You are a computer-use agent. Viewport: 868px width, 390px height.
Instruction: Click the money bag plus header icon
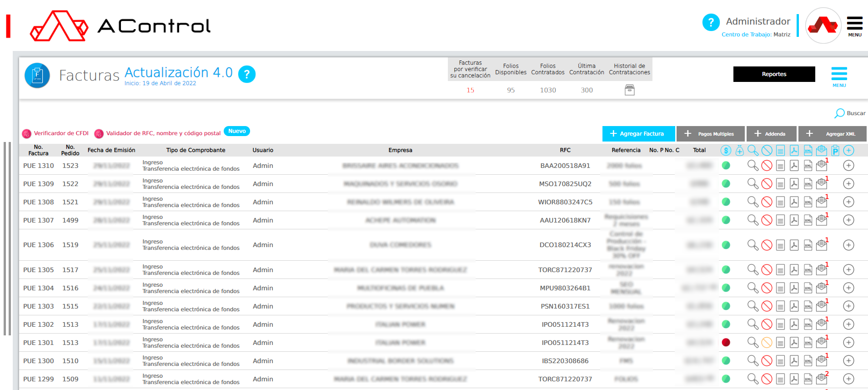(x=740, y=151)
